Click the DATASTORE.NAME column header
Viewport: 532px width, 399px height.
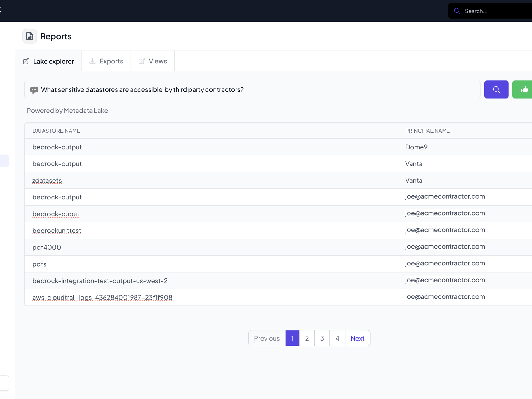pos(56,131)
